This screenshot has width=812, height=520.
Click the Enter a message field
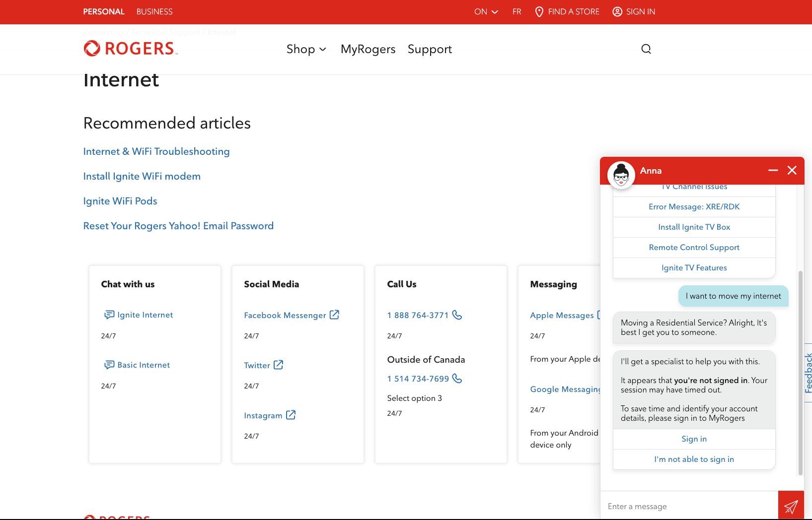[x=689, y=506]
